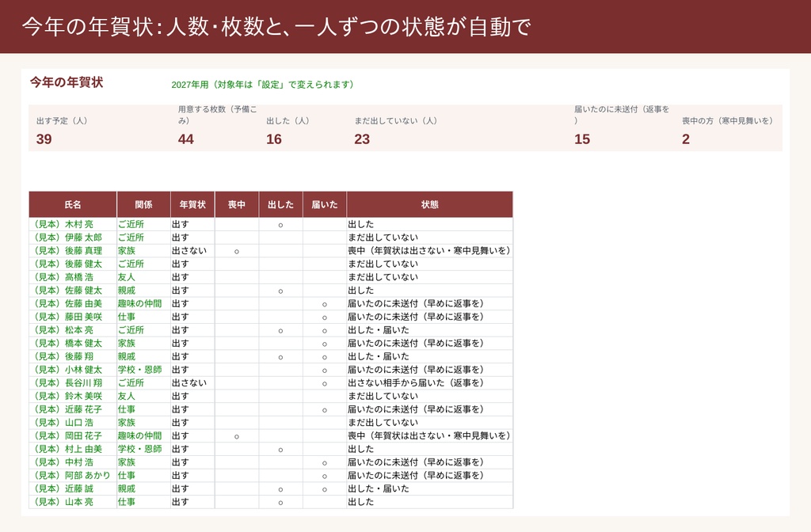Click the 年賀状 column header
Viewport: 811px width, 532px height.
pyautogui.click(x=192, y=205)
